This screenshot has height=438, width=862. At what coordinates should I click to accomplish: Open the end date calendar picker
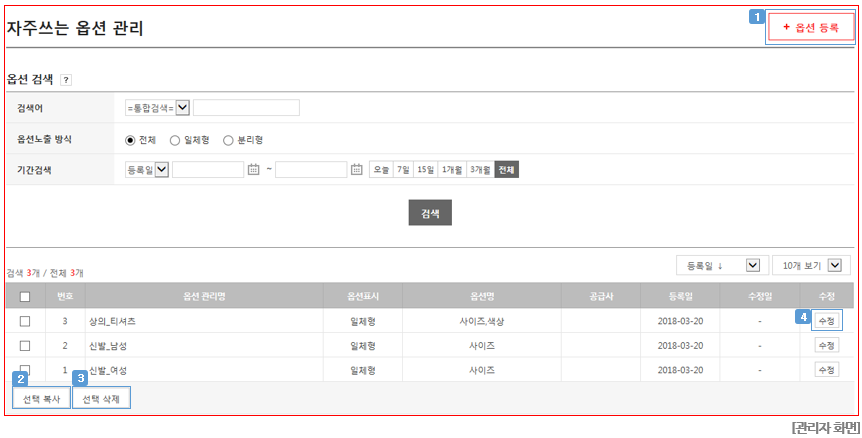[x=357, y=170]
